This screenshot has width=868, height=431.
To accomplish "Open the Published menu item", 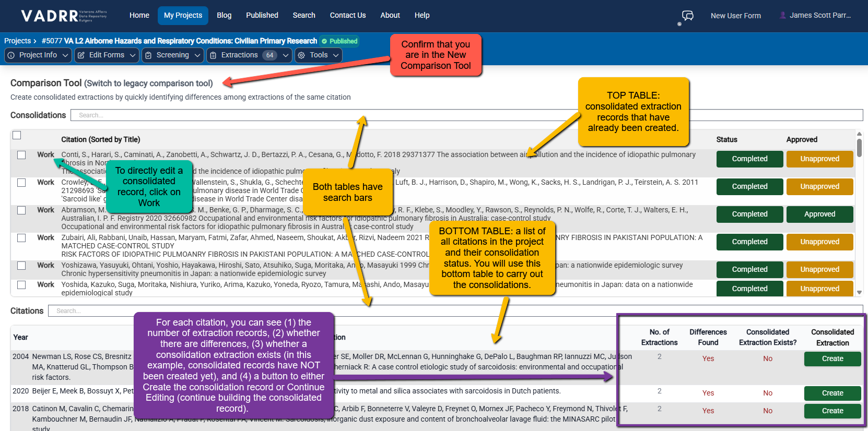I will 262,16.
